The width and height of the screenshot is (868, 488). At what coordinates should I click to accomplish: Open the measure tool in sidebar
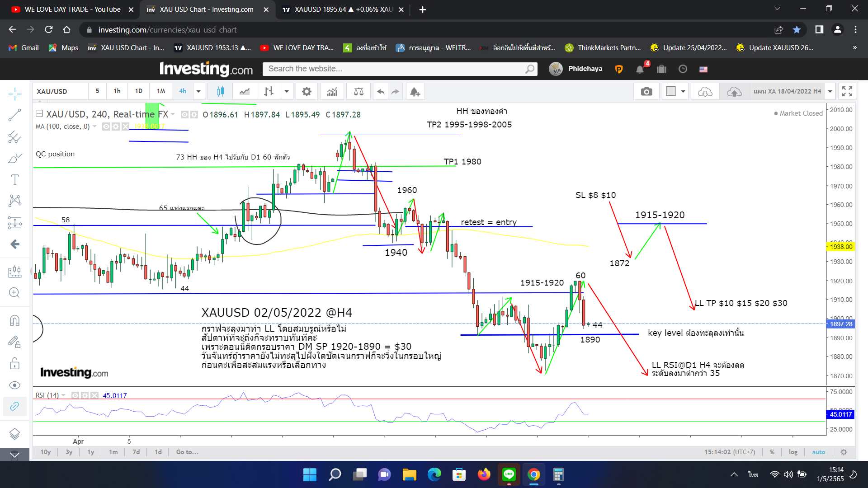(x=14, y=271)
